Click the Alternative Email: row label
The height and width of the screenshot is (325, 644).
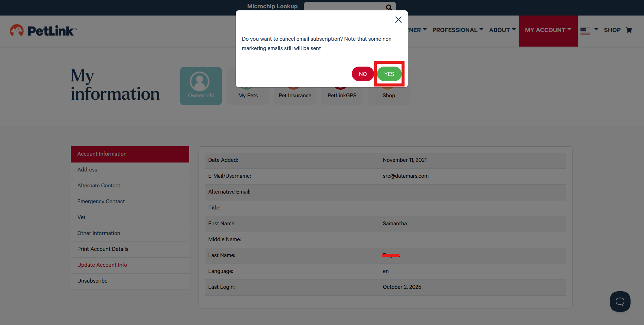coord(229,192)
